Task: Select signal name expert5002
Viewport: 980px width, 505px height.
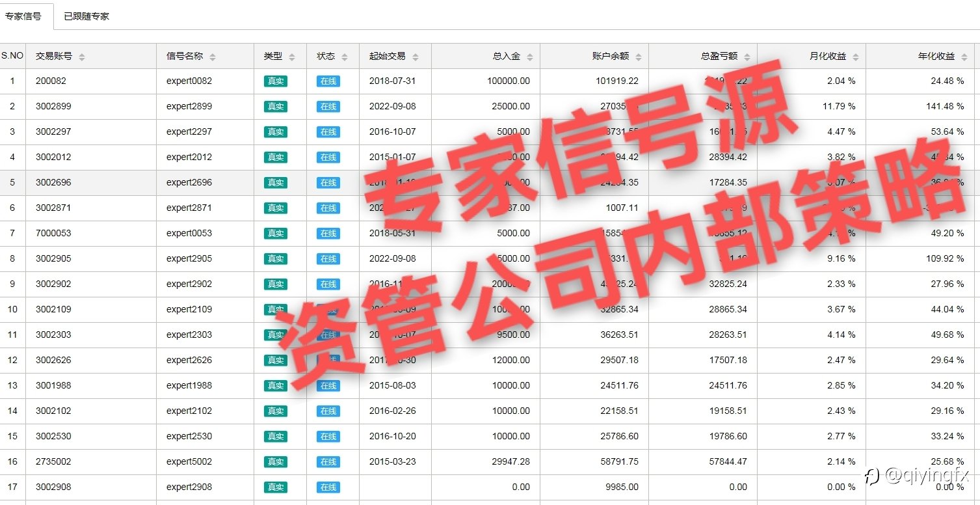Action: 189,462
